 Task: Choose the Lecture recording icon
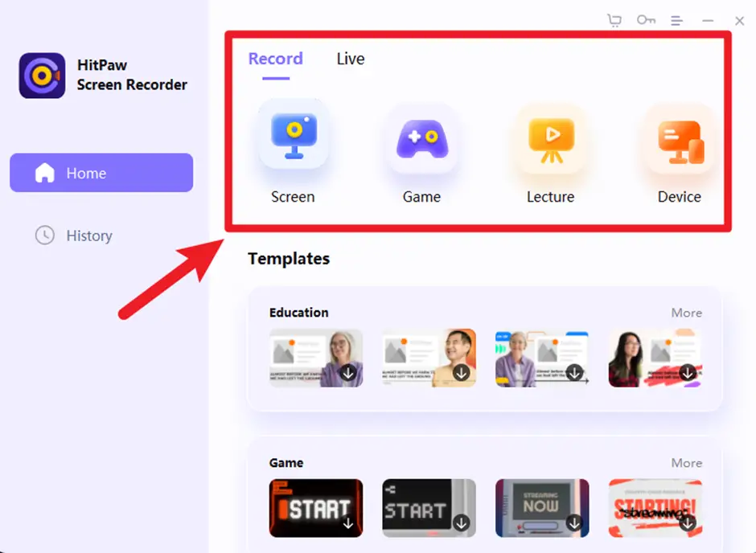point(551,139)
